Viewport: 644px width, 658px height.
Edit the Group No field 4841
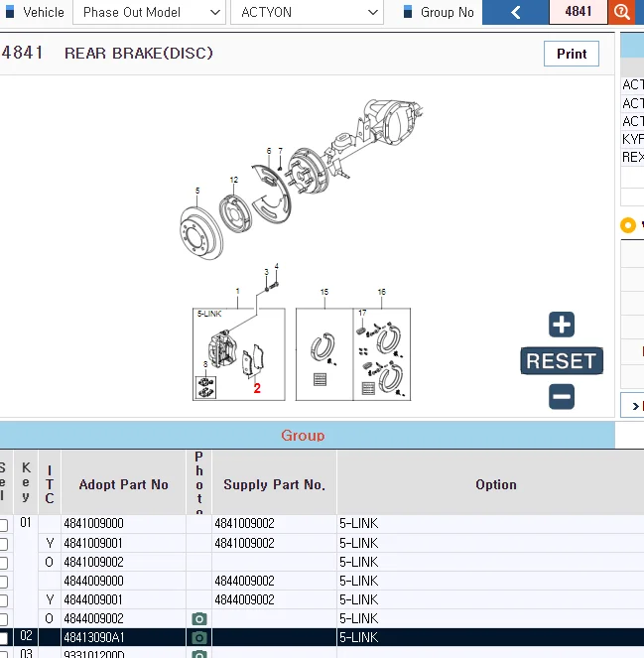(579, 12)
